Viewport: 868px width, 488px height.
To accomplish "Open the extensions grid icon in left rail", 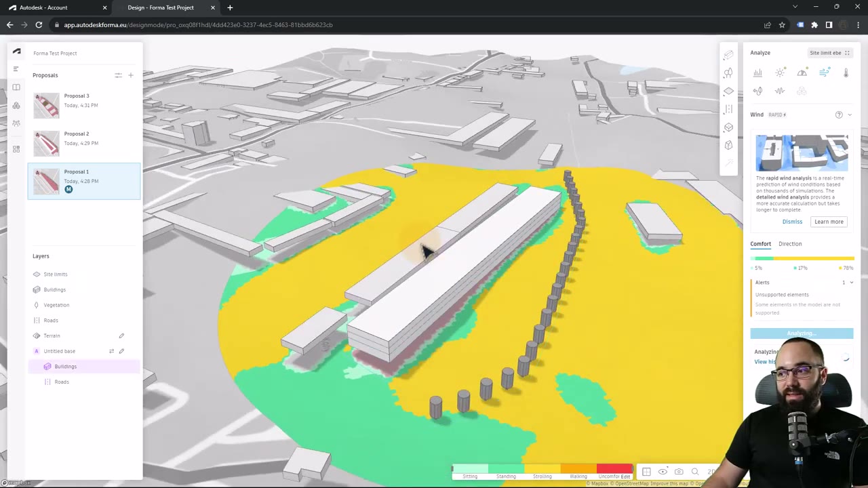I will (16, 148).
